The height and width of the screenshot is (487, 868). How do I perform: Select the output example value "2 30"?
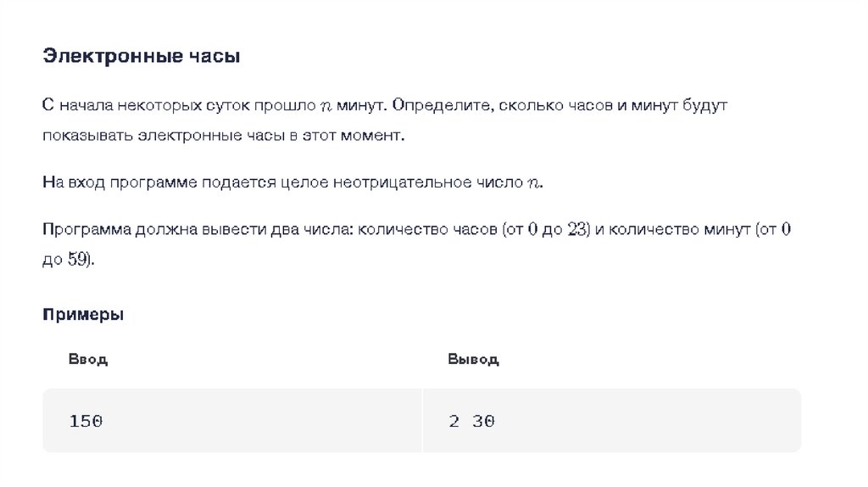click(472, 421)
